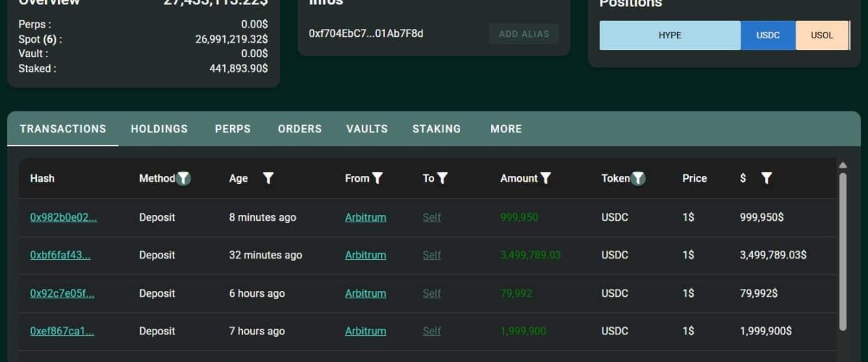This screenshot has width=868, height=362.
Task: Click the Self link in 1,999,900 row
Action: click(432, 331)
